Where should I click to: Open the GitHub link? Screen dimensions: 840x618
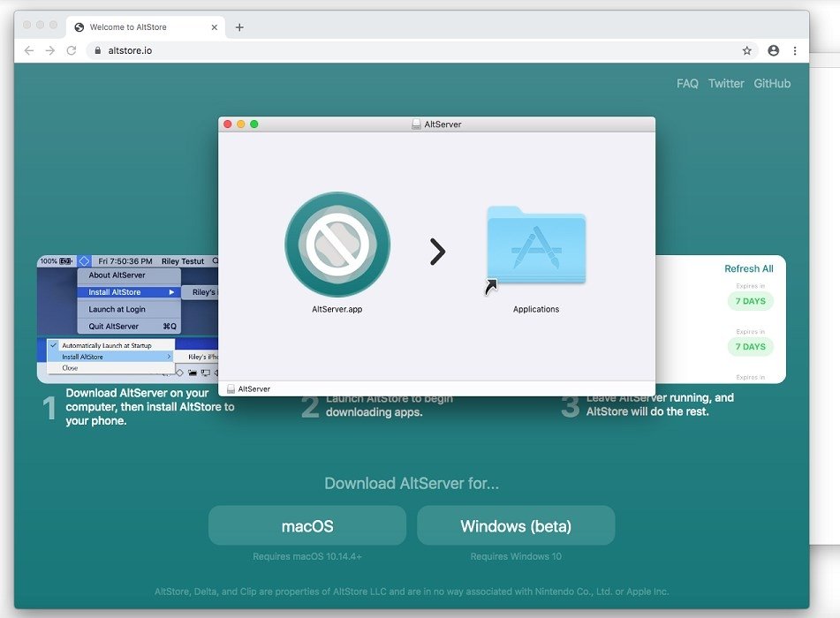772,84
